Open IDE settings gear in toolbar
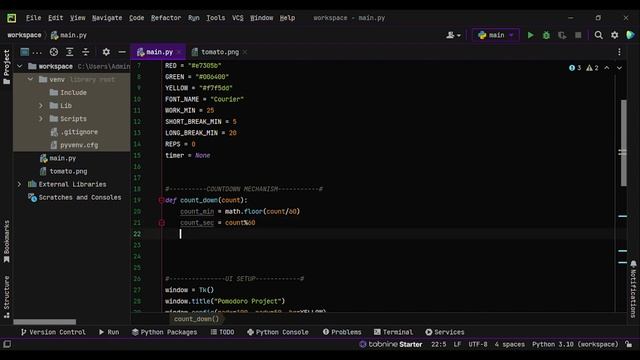Screen dimensions: 640x360 tap(615, 35)
